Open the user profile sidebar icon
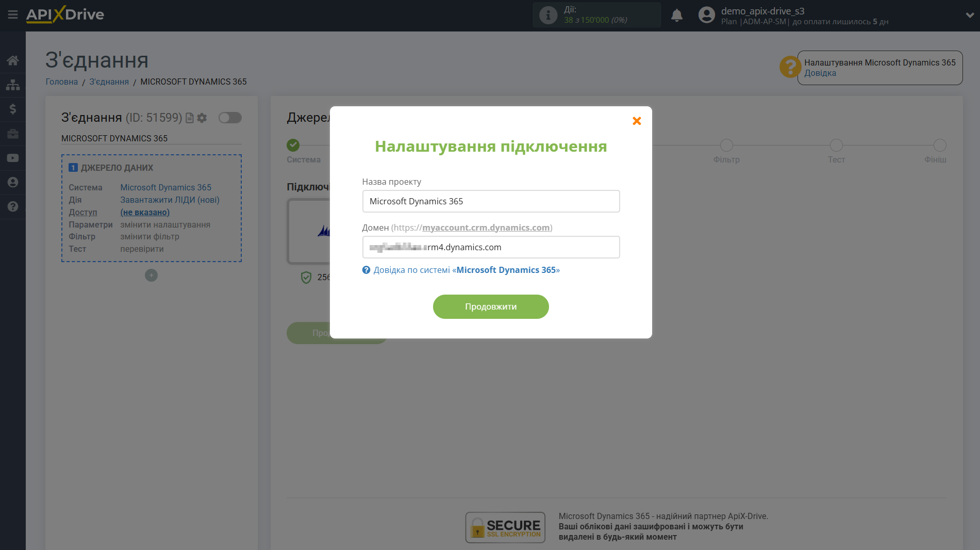Image resolution: width=980 pixels, height=550 pixels. (13, 182)
